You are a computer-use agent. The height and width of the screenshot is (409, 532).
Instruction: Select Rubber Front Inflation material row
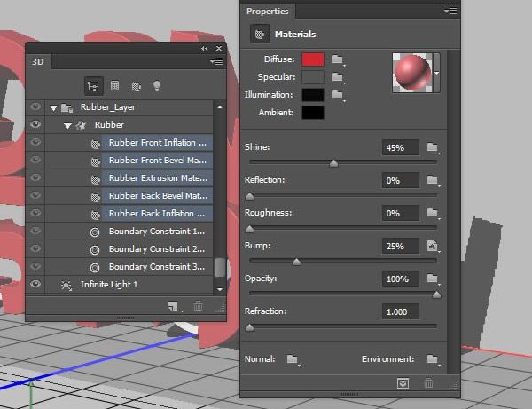129,143
